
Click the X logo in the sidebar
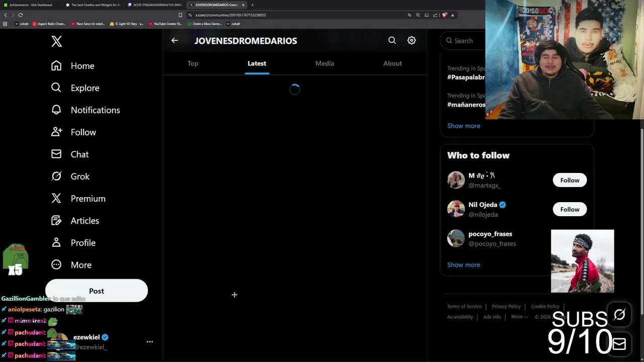tap(56, 41)
